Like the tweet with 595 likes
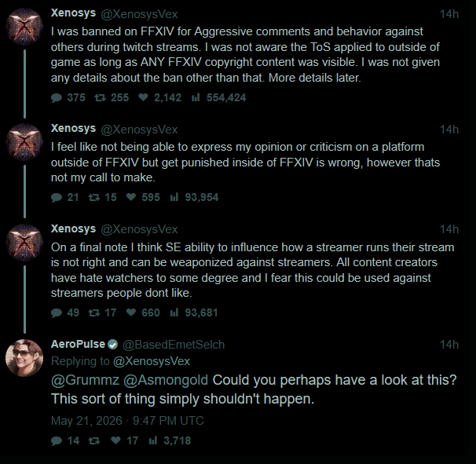Screen dimensions: 476x464 (x=131, y=197)
